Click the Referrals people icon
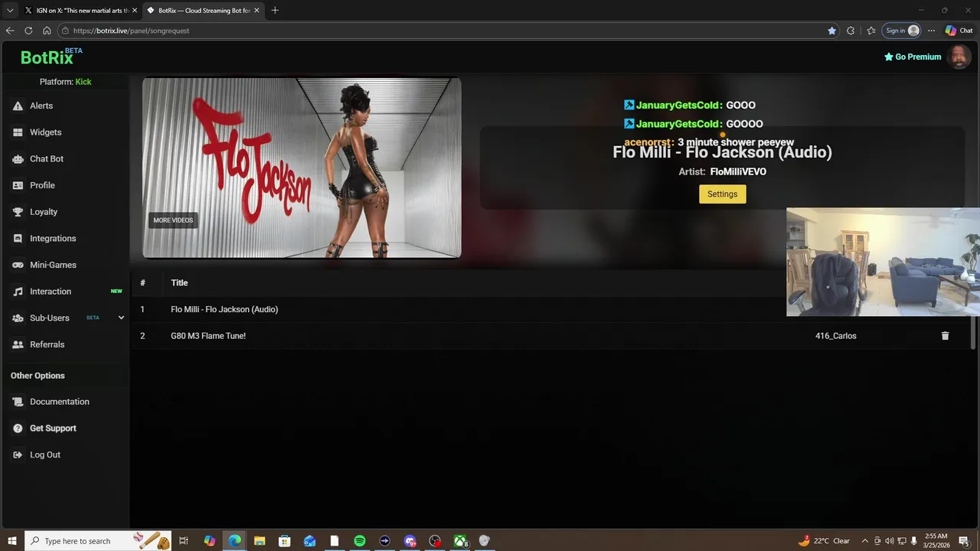Screen dimensions: 980x551 tap(18, 344)
